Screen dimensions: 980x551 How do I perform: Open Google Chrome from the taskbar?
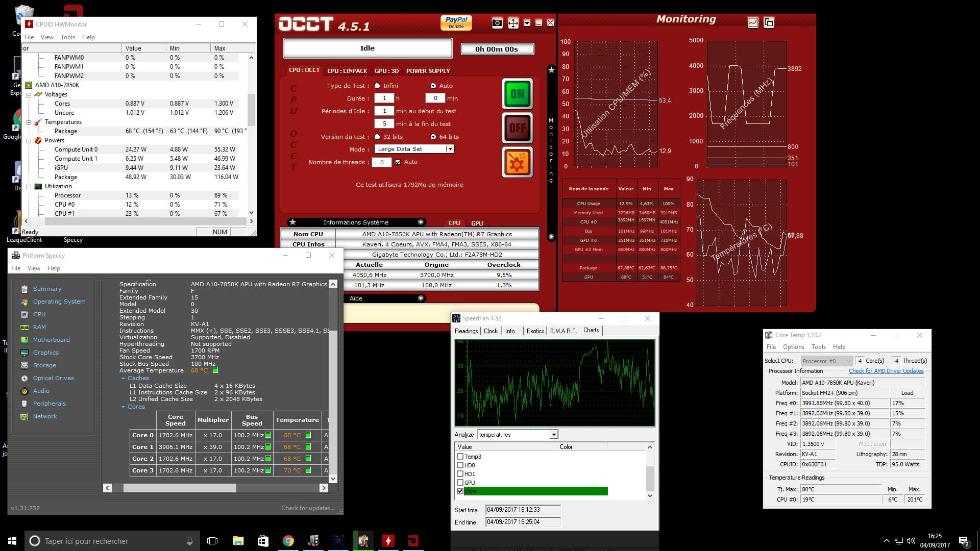point(288,541)
